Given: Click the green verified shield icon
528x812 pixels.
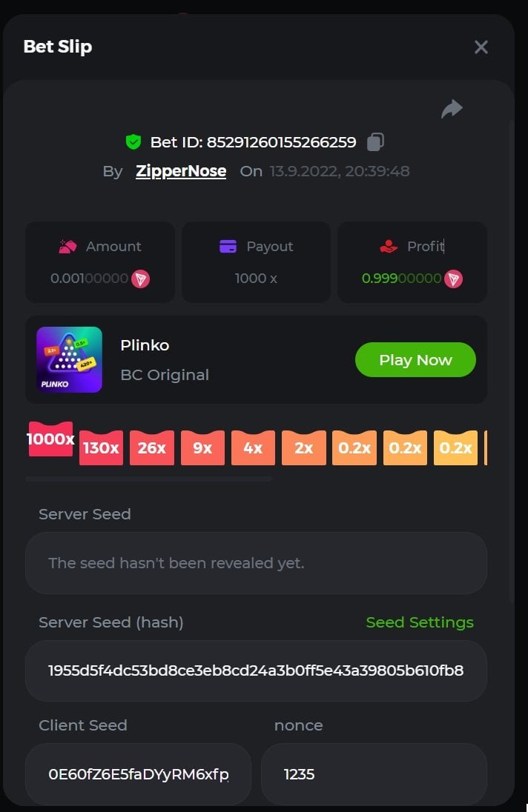Looking at the screenshot, I should point(133,142).
